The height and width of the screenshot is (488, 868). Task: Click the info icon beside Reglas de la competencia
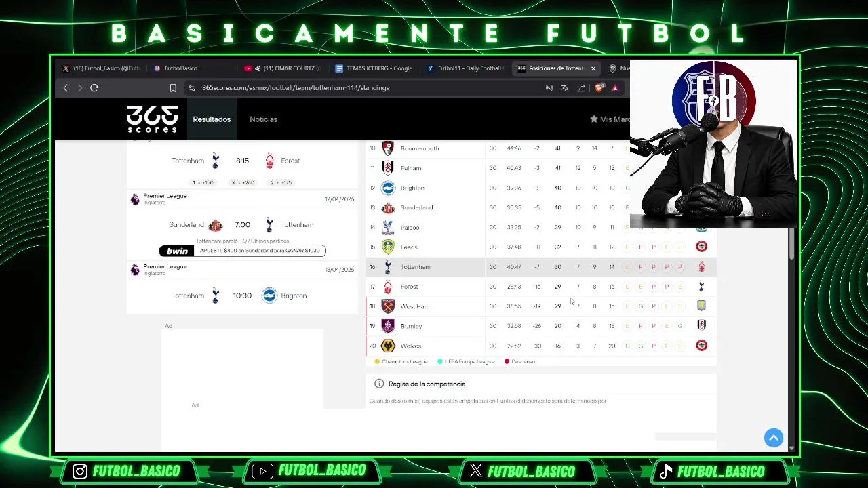click(x=379, y=384)
